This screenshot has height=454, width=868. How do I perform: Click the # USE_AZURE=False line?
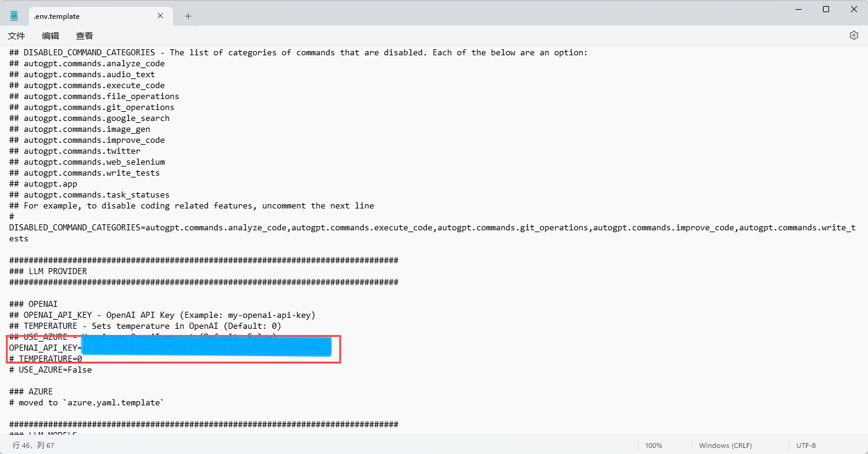pyautogui.click(x=50, y=370)
